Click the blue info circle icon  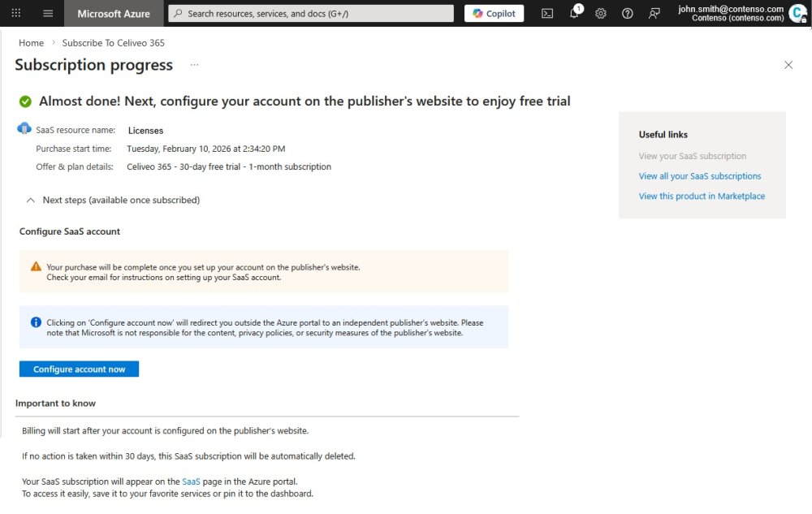pyautogui.click(x=36, y=322)
